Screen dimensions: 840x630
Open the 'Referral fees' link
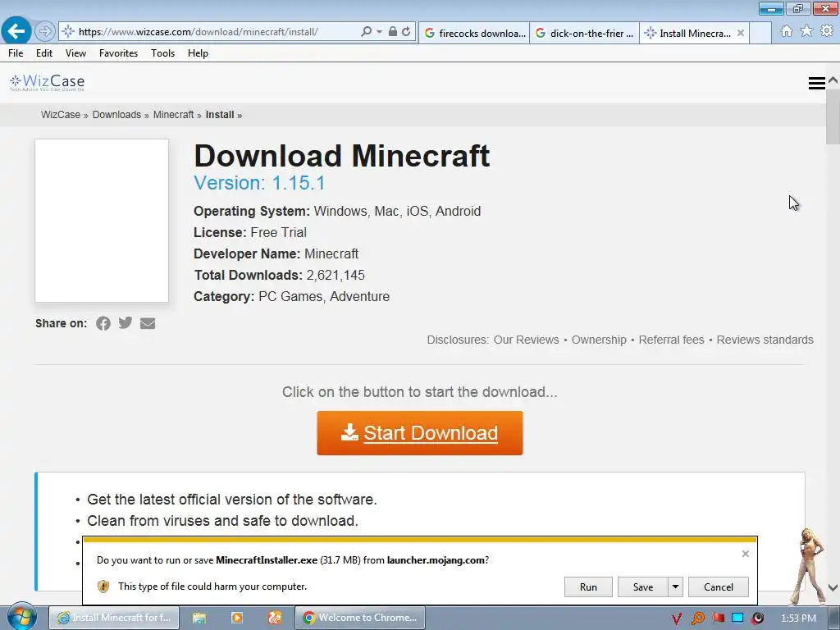671,340
